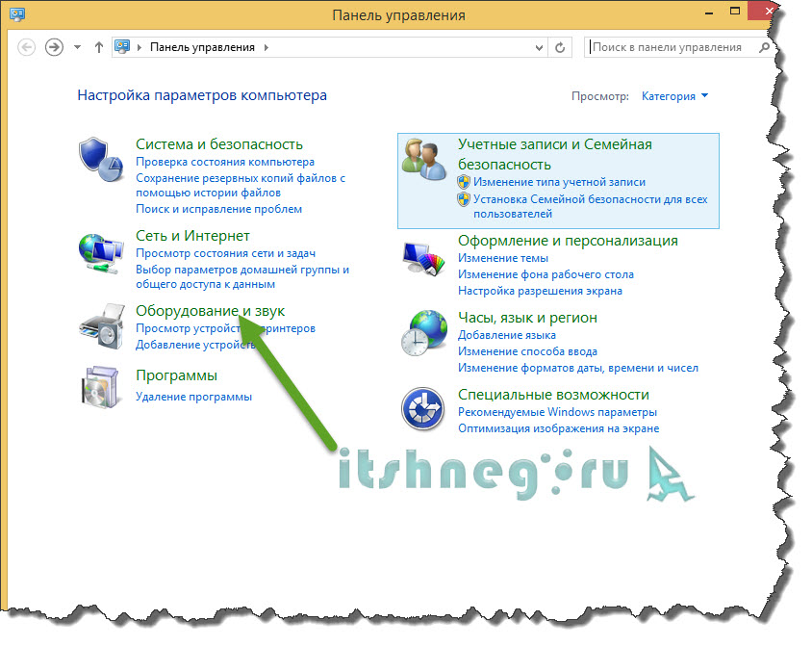Open Просмотр устройств и принтеров link
812x646 pixels.
tap(225, 328)
